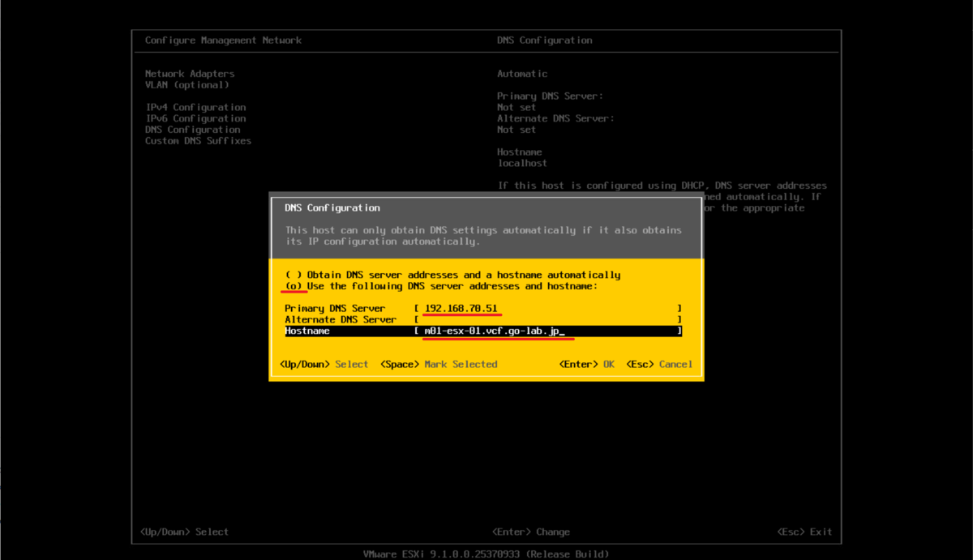Click Primary DNS Server: label in right pane
The image size is (973, 560).
pos(551,96)
